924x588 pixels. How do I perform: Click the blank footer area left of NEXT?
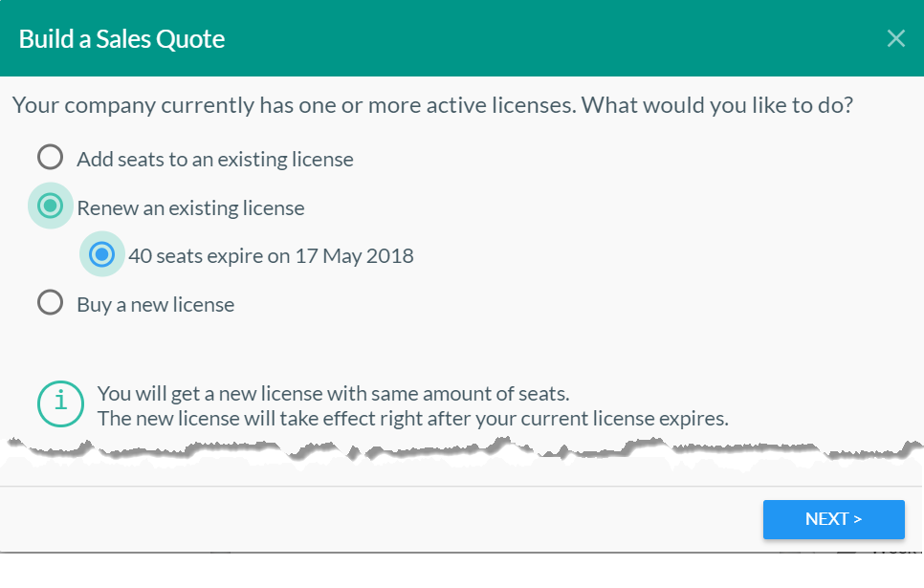[x=383, y=519]
